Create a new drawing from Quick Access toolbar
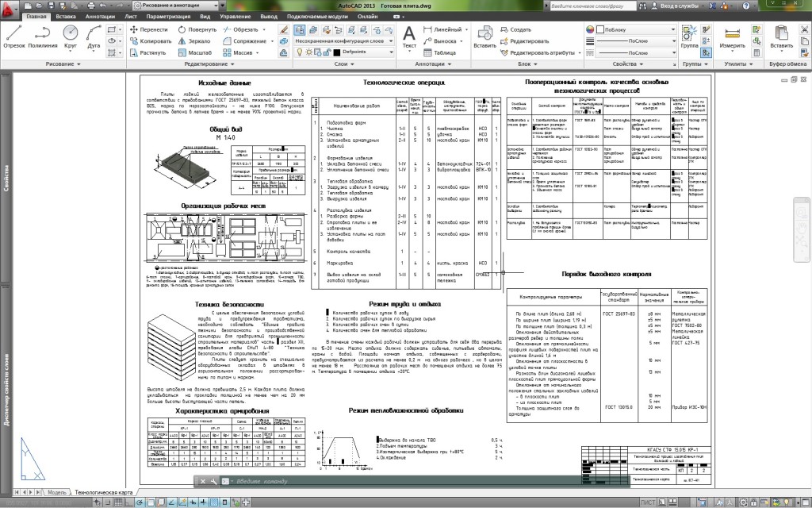This screenshot has height=508, width=812. 28,6
